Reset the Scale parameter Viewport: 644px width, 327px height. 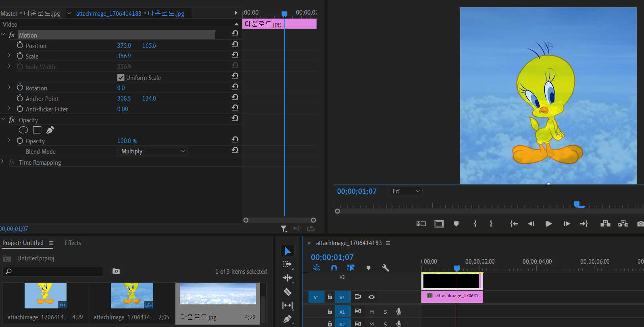235,55
